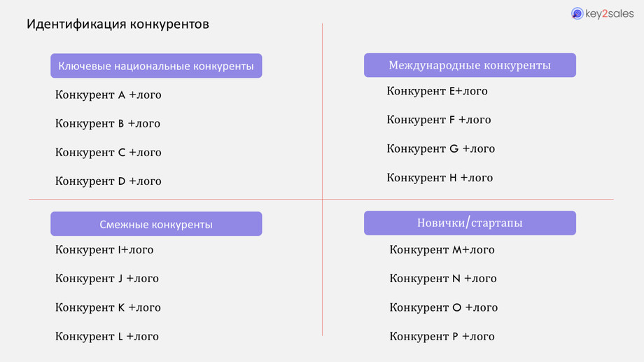
Task: Click 'Конкурент P +лого' entry
Action: 442,337
